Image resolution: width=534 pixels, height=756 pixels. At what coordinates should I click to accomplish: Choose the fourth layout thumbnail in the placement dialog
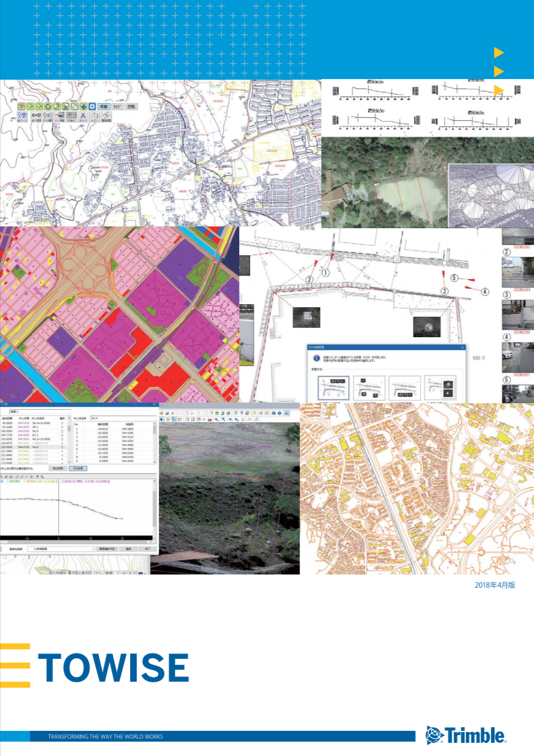coord(441,388)
